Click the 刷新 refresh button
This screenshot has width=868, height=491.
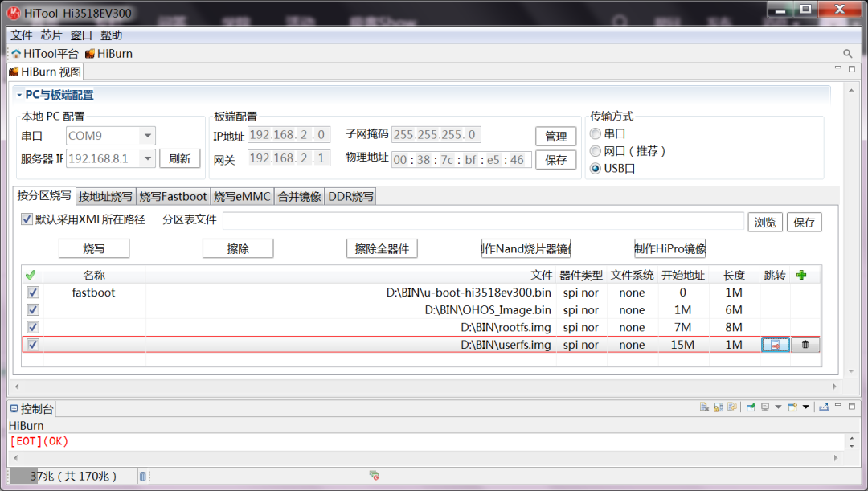click(180, 158)
